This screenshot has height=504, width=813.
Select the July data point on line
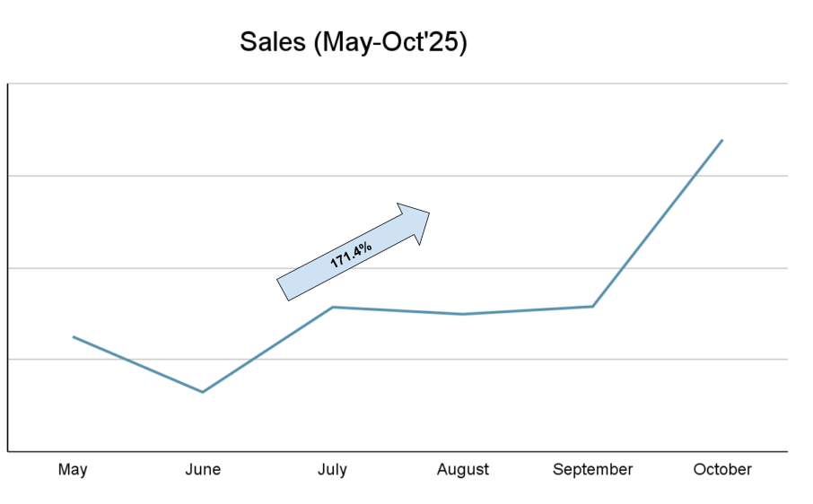[333, 308]
